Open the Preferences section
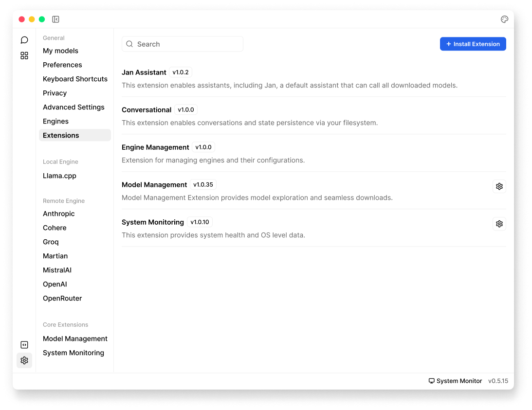 pyautogui.click(x=62, y=65)
